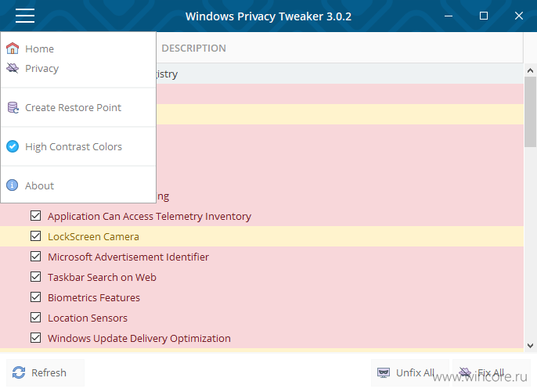Viewport: 537px width, 392px height.
Task: Click the Unfix All monitor icon
Action: (x=384, y=372)
